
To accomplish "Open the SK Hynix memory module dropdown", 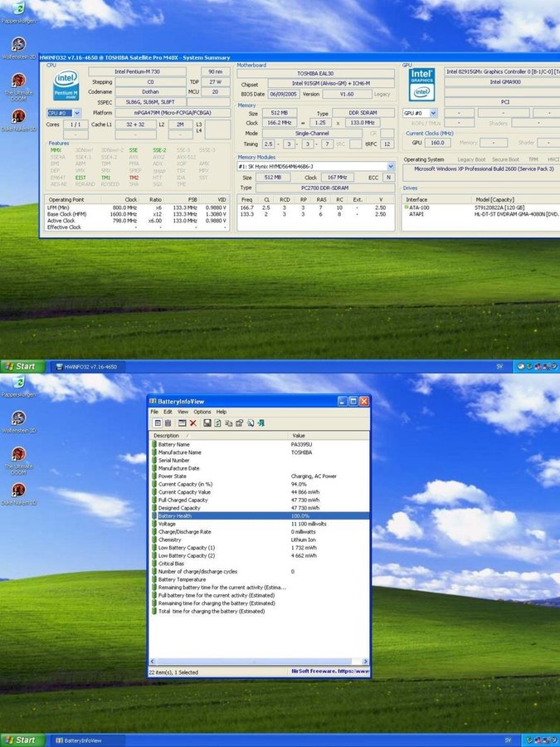I will (391, 166).
